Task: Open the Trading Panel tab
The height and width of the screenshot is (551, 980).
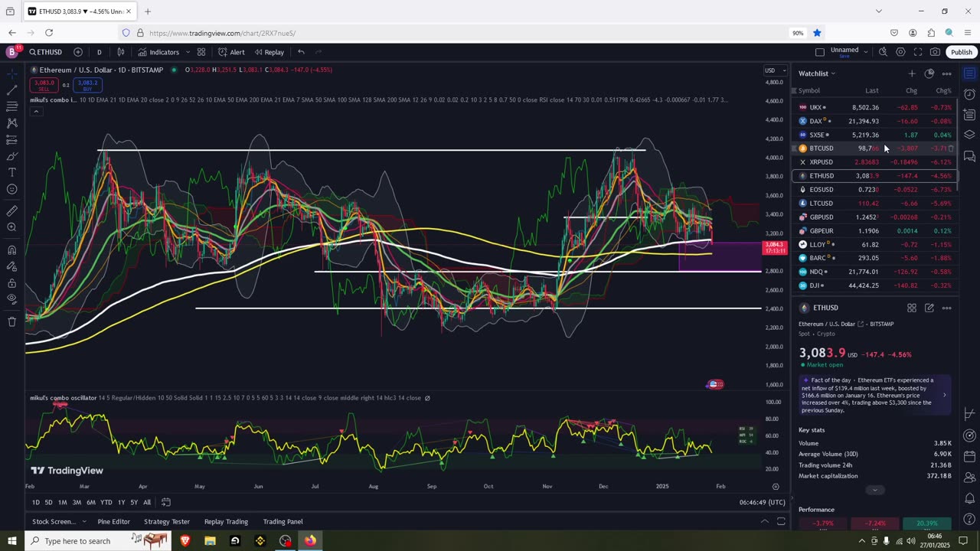Action: 283,522
